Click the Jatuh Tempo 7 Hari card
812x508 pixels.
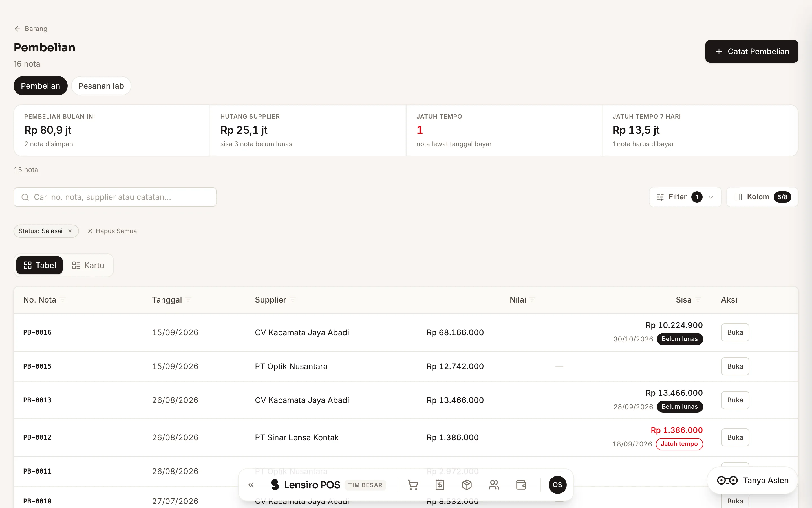click(x=700, y=130)
